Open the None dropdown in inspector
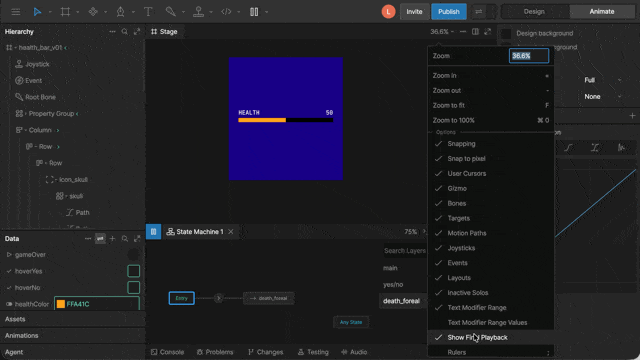 pos(602,97)
